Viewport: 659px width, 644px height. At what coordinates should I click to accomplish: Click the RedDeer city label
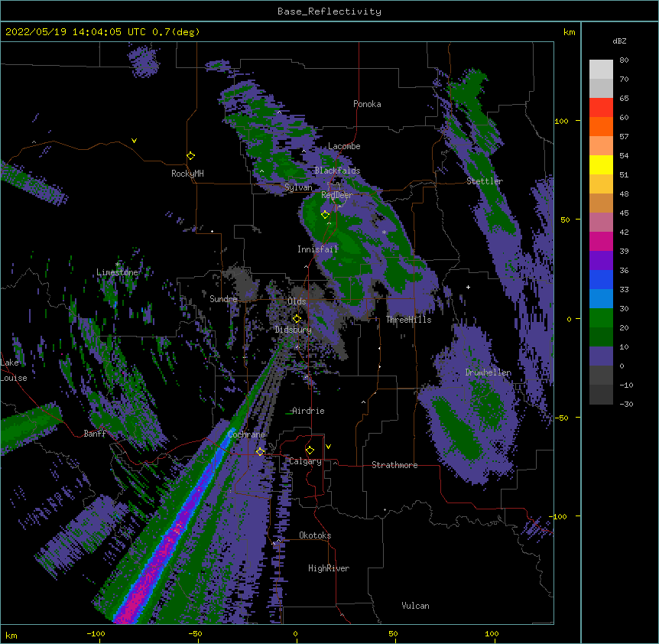pos(337,195)
